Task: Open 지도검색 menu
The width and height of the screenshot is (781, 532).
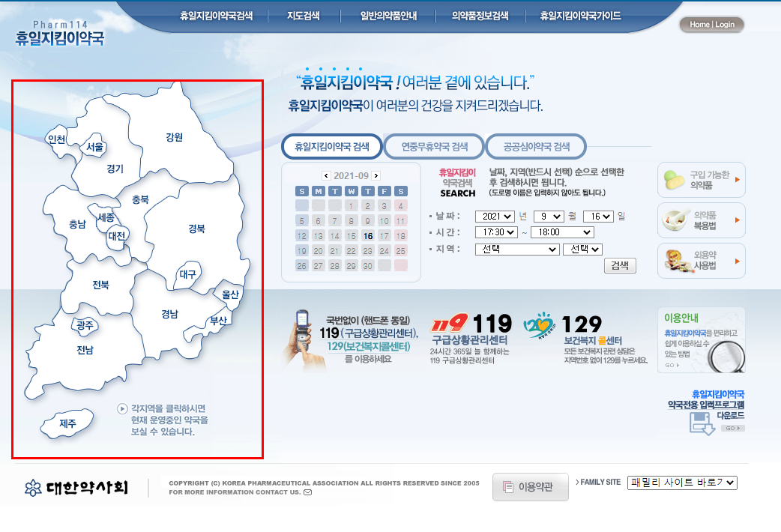Action: point(303,16)
